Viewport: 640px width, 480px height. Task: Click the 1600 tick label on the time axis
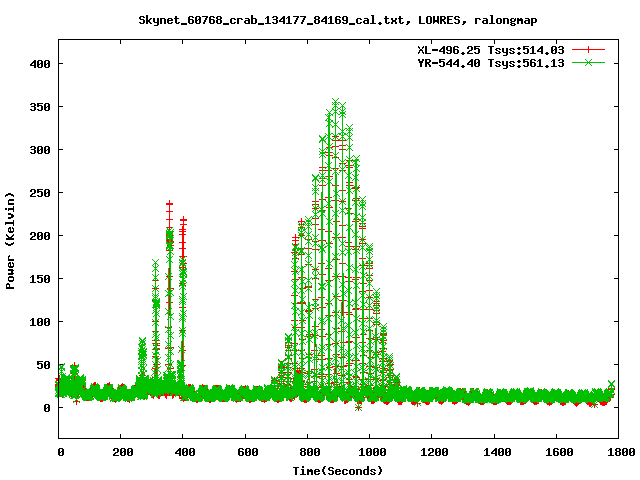(559, 452)
